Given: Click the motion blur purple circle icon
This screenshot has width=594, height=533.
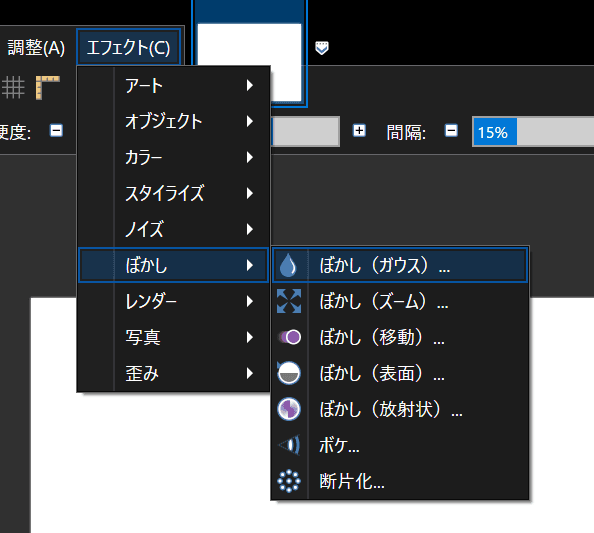Looking at the screenshot, I should pyautogui.click(x=290, y=337).
